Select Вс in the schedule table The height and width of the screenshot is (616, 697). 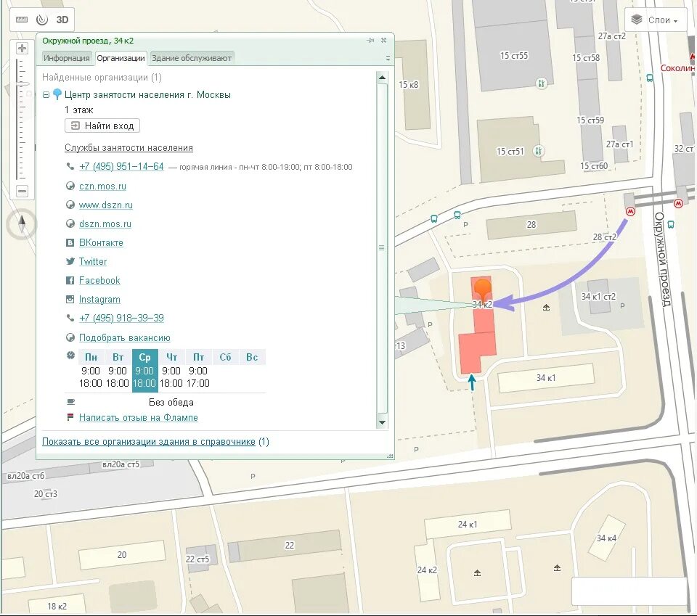(252, 357)
